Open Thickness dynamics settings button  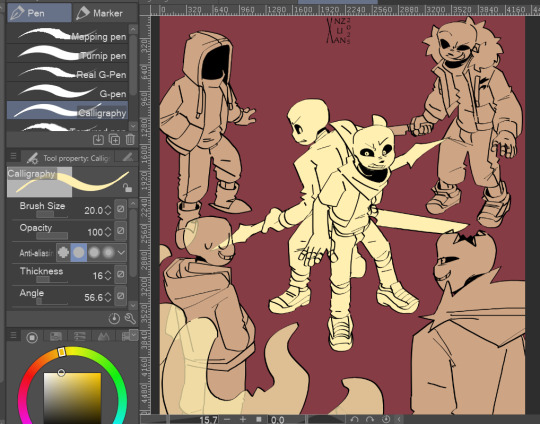pyautogui.click(x=121, y=274)
